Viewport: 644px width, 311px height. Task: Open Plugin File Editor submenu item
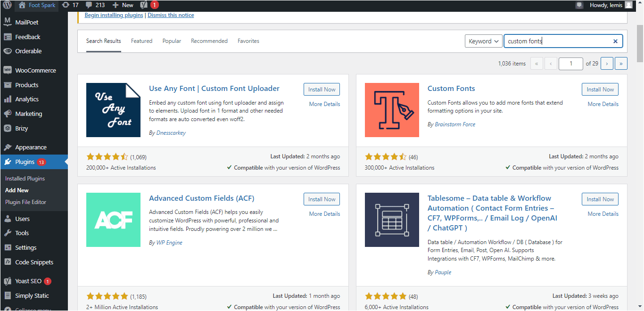tap(26, 202)
